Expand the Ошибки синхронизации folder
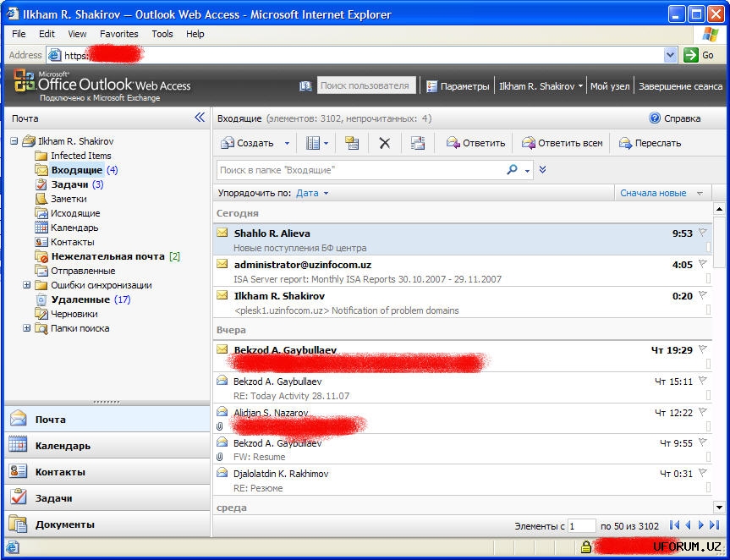 26,285
